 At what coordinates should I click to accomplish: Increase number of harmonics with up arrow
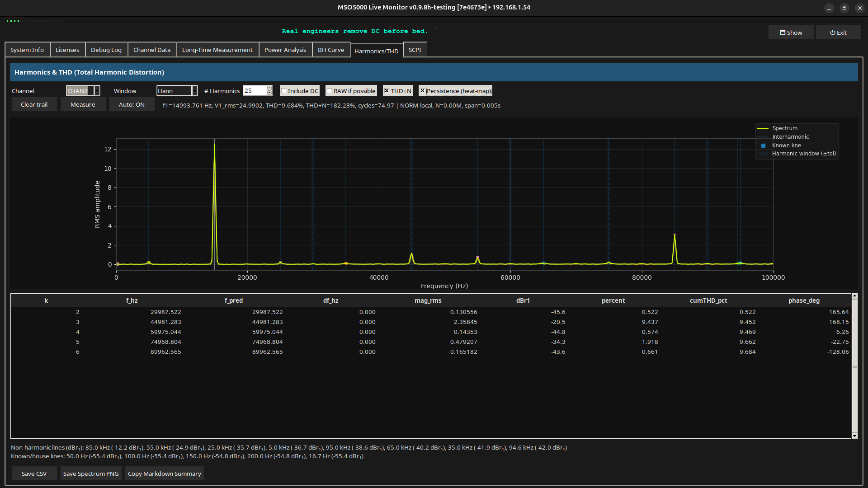269,88
